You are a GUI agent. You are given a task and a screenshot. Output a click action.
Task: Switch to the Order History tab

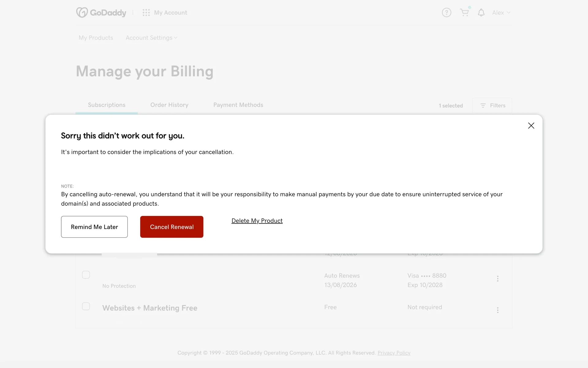coord(169,105)
